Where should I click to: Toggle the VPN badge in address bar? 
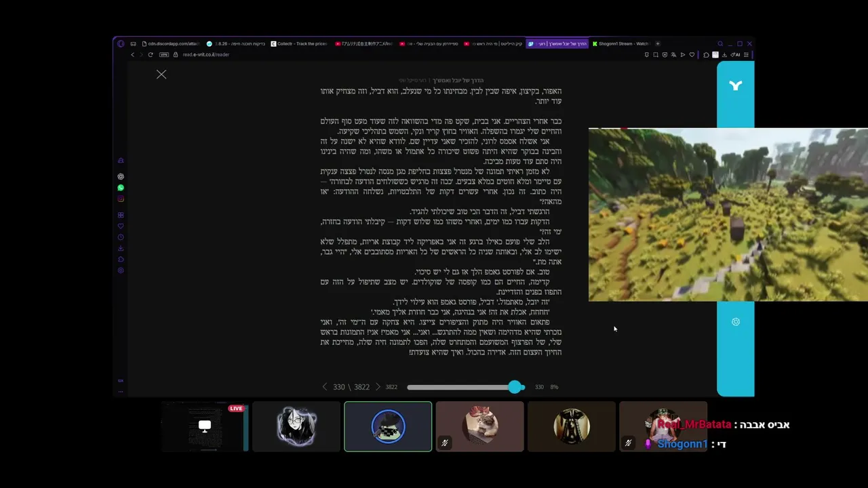pos(163,55)
